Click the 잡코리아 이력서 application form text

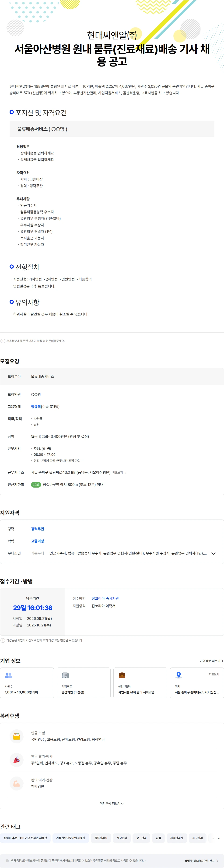pyautogui.click(x=103, y=606)
